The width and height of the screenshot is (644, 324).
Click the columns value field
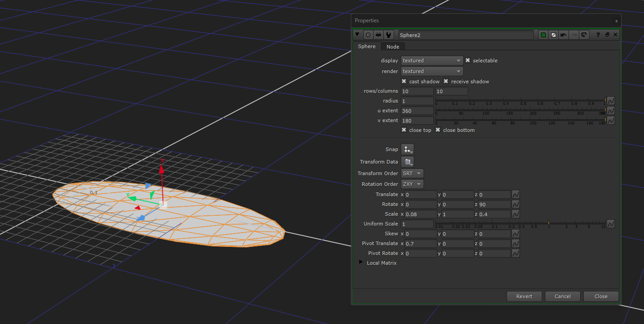pyautogui.click(x=452, y=91)
